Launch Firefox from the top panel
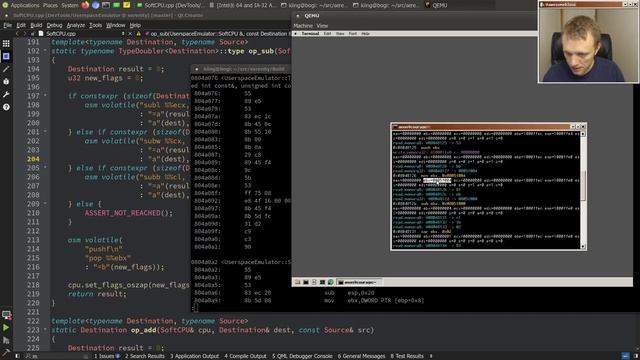Viewport: 640px width, 360px height. (85, 5)
